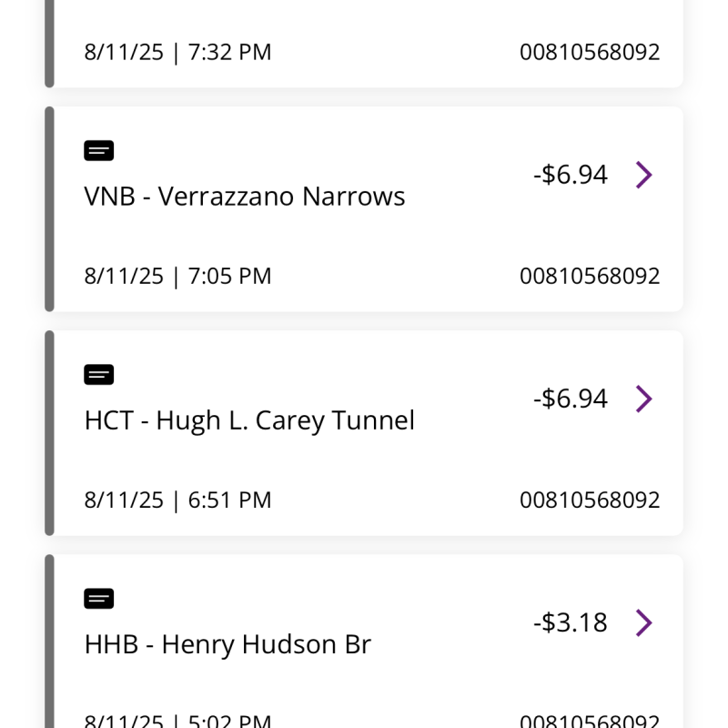Viewport: 728px width, 728px height.
Task: Click the tag icon above HHB Henry Hudson Br
Action: (x=99, y=599)
